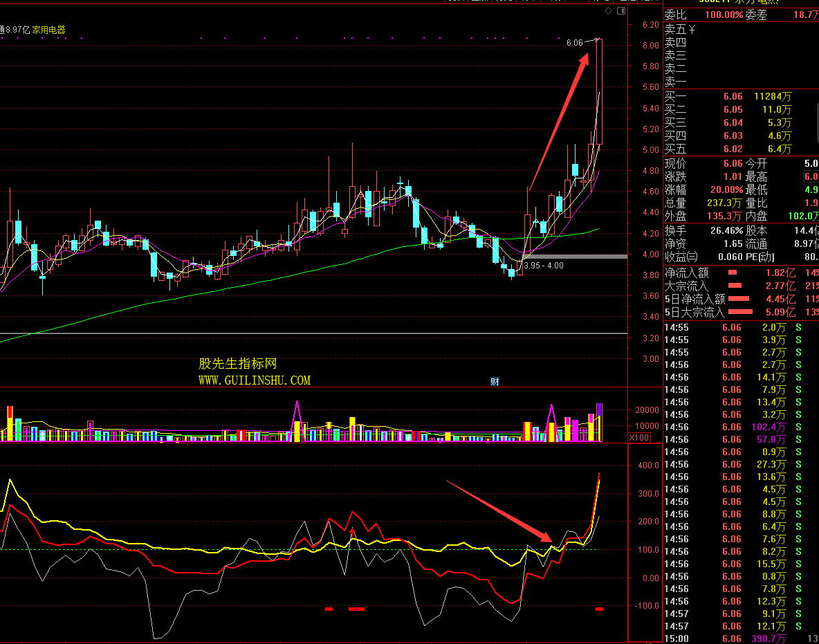
Task: Select the 大宗流入 2.77亿 row
Action: [x=741, y=286]
